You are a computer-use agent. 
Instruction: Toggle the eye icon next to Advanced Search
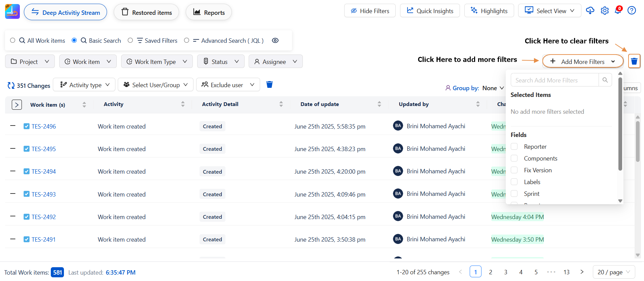point(275,41)
